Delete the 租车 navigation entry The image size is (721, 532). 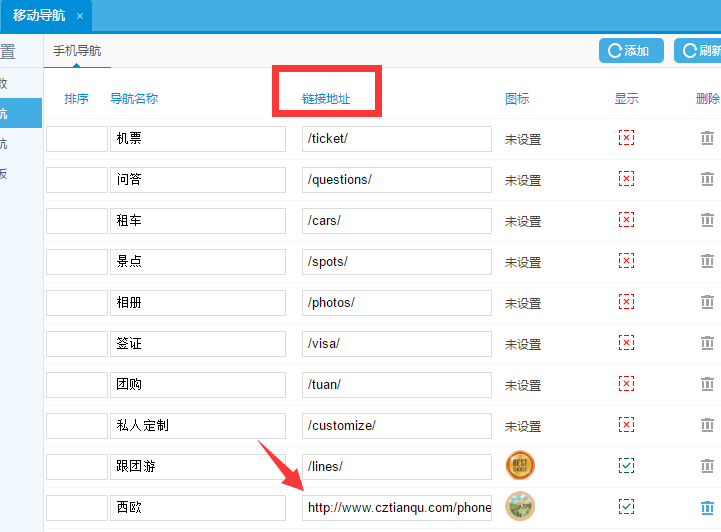click(x=707, y=220)
